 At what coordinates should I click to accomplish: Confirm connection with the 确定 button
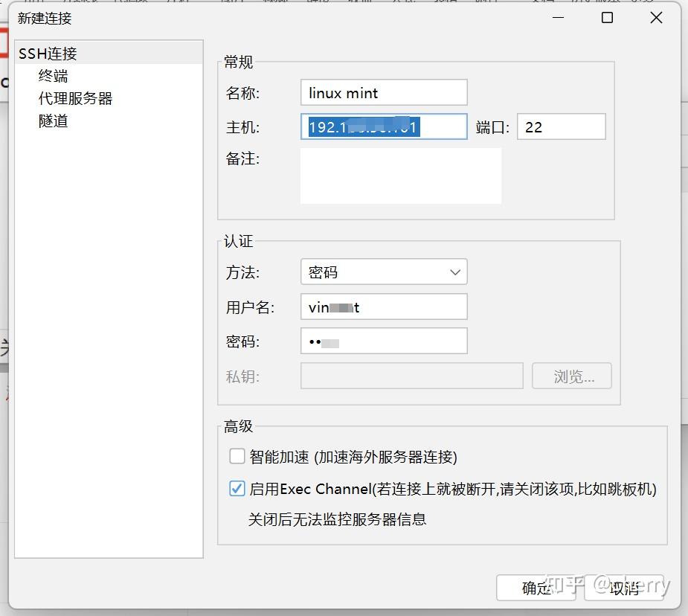click(x=536, y=588)
